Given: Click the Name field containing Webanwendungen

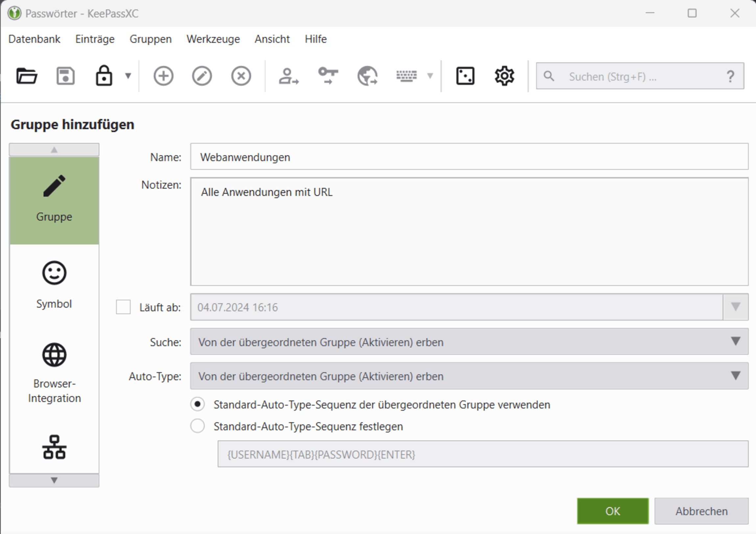Looking at the screenshot, I should point(469,157).
